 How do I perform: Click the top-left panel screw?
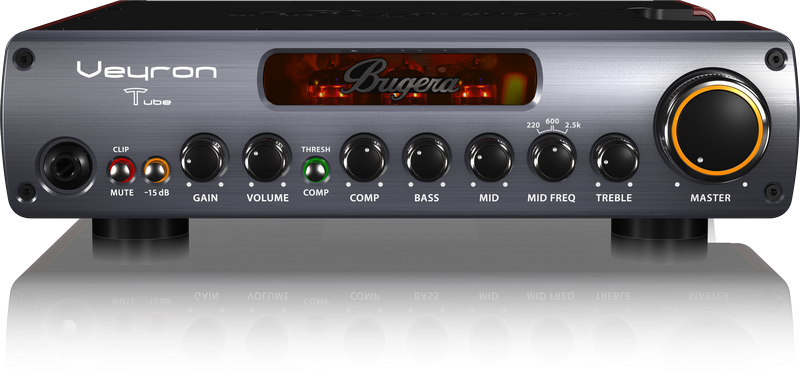[x=24, y=57]
